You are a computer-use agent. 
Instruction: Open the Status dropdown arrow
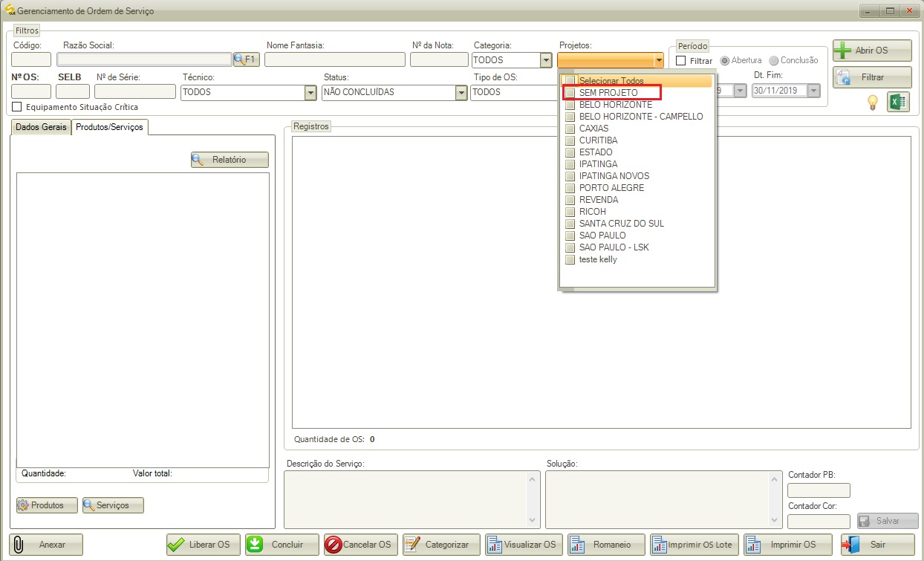point(461,92)
